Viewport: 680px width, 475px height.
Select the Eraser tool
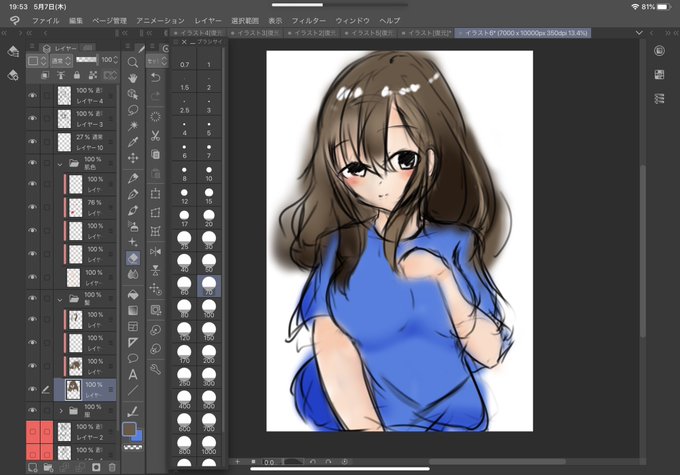[133, 259]
